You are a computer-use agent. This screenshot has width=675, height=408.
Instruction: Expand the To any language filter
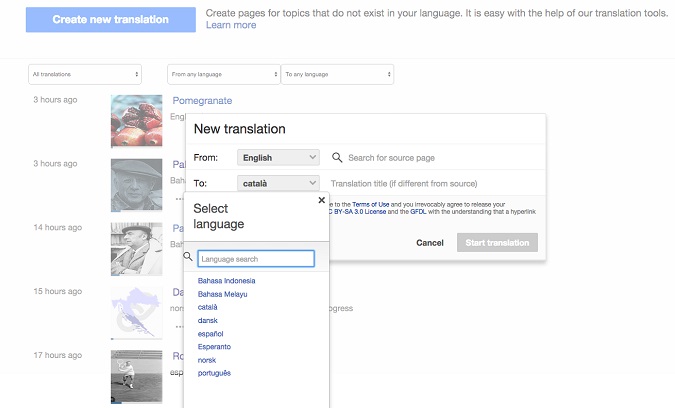337,74
